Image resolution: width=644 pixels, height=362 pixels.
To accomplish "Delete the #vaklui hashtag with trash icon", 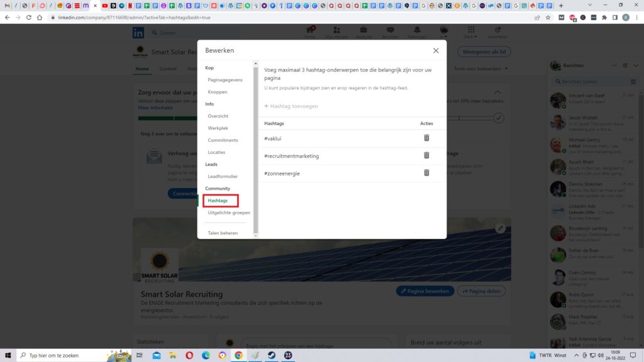I will pyautogui.click(x=426, y=138).
